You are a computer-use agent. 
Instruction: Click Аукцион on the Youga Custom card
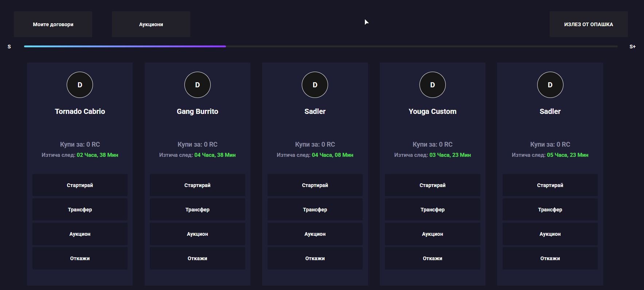pyautogui.click(x=433, y=234)
